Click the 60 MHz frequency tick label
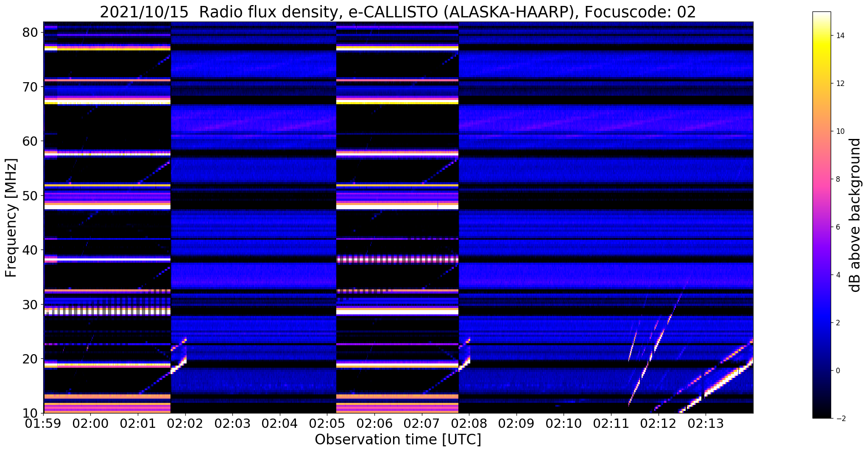The height and width of the screenshot is (452, 868). click(30, 141)
